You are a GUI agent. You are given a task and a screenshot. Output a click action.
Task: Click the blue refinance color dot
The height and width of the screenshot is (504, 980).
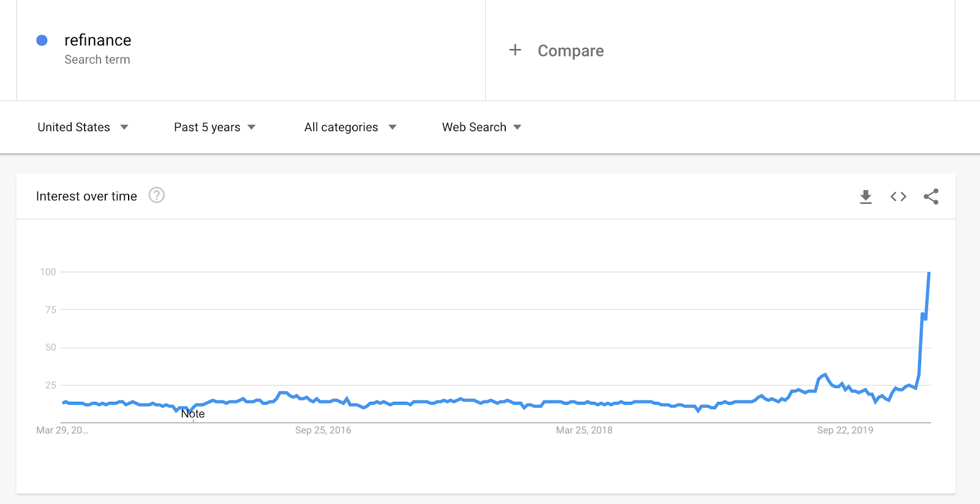(42, 40)
